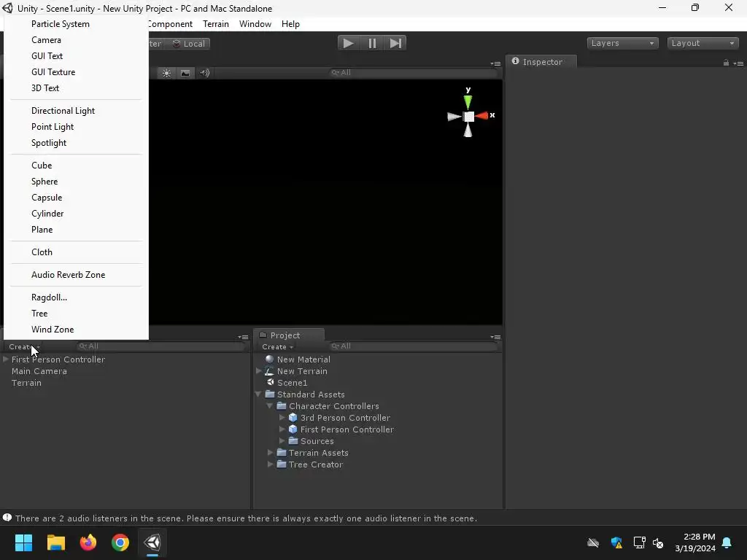
Task: Open Chrome from taskbar
Action: 120,542
